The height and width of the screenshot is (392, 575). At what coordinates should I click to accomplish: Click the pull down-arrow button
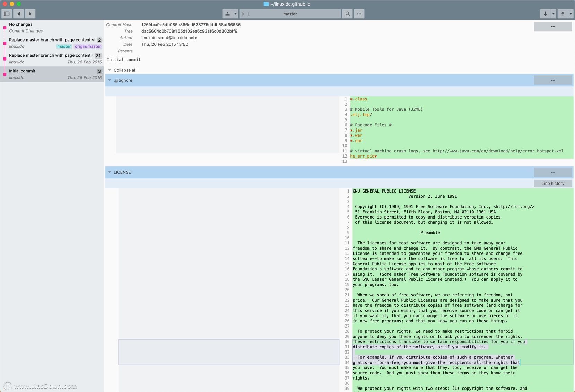tap(545, 14)
